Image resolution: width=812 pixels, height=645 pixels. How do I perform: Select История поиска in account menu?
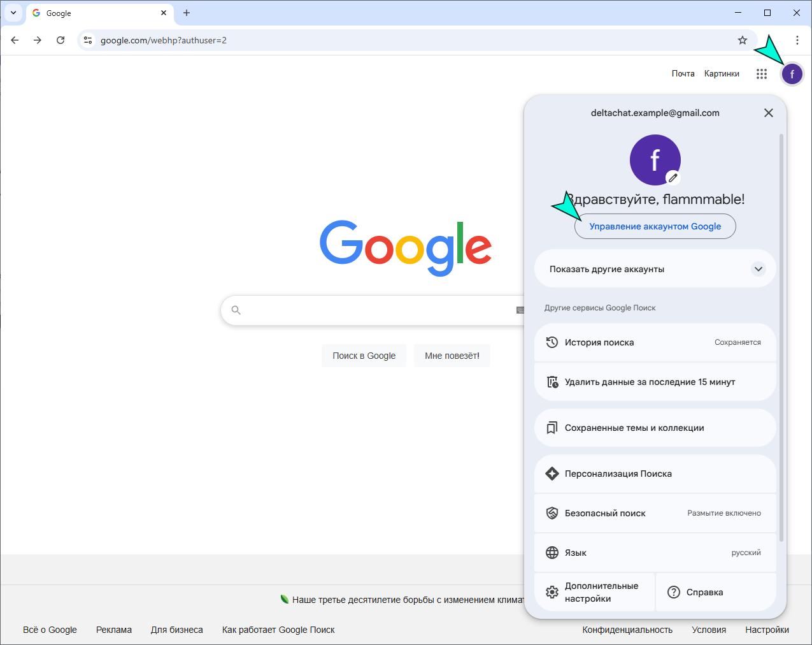coord(599,342)
